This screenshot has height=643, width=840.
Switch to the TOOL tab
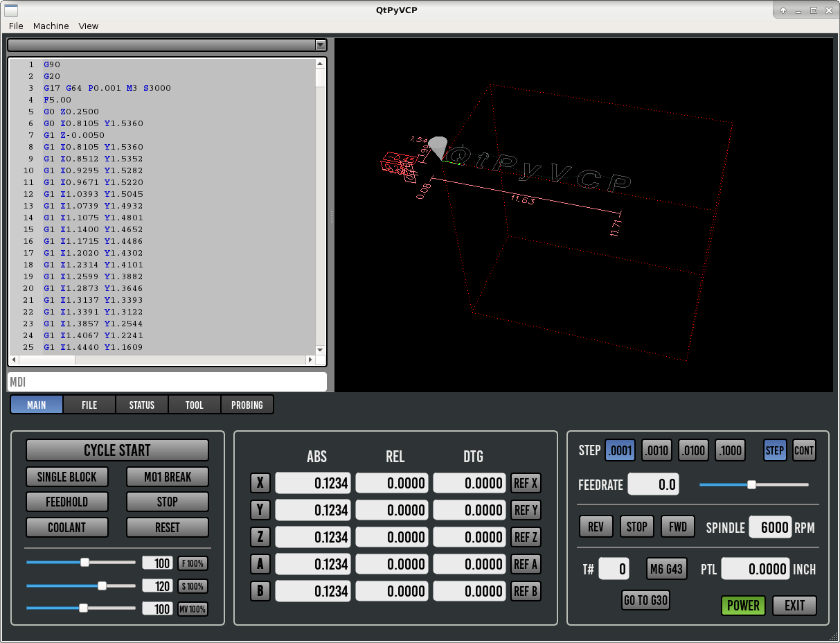[x=195, y=405]
